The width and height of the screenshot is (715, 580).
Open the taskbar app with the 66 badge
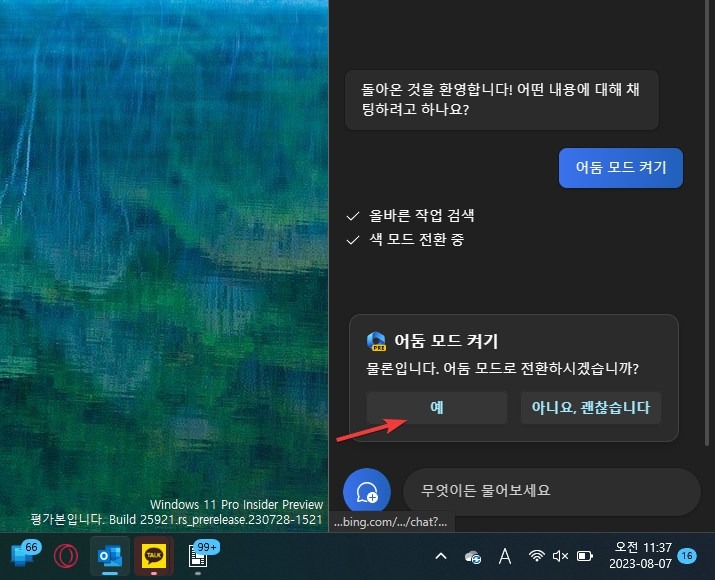pos(23,555)
